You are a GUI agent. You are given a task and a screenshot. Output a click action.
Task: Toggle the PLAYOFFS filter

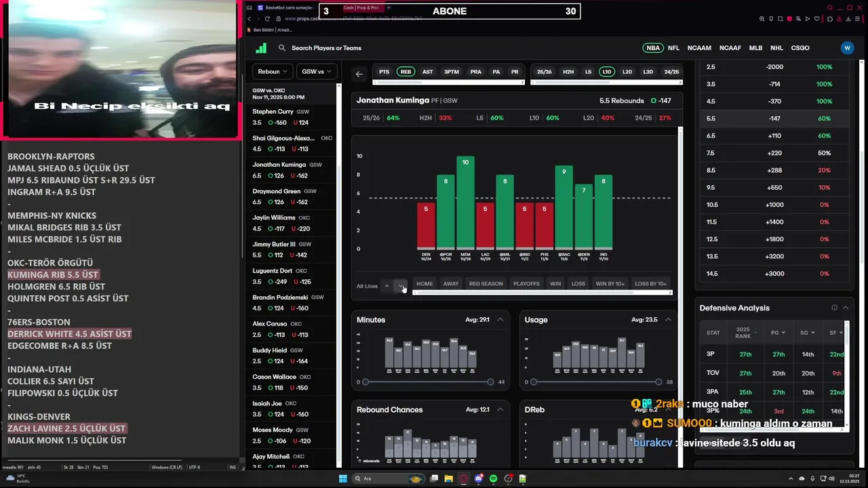pyautogui.click(x=527, y=284)
